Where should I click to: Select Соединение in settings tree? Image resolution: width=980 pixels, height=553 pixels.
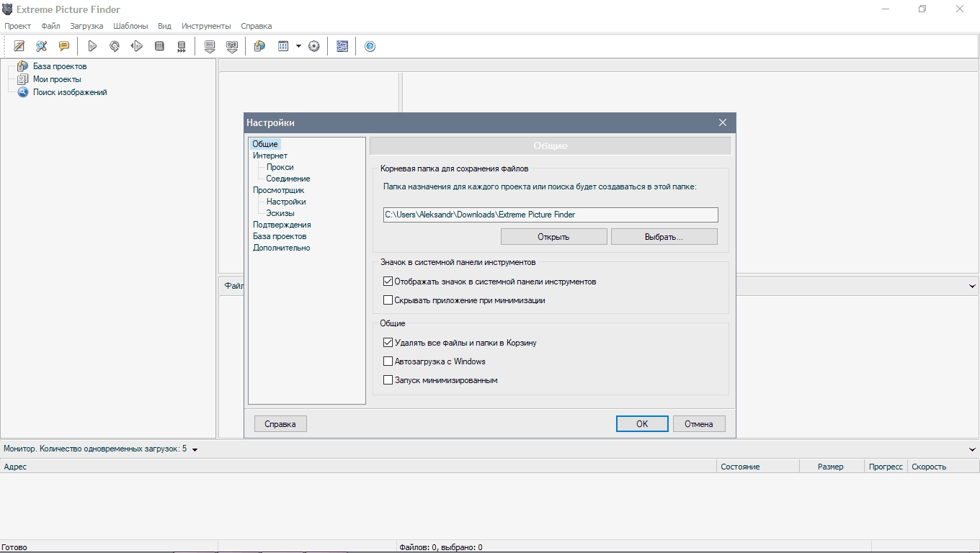click(288, 179)
